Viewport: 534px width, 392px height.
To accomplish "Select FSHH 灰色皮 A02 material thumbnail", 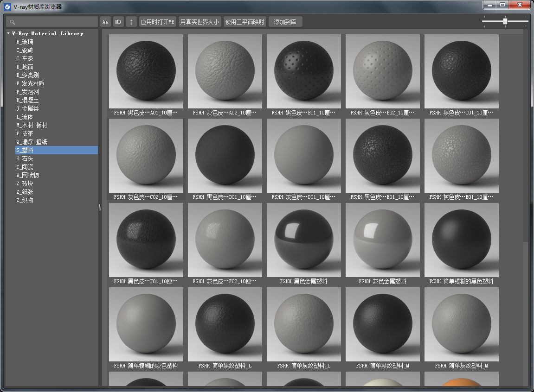I will [x=225, y=71].
